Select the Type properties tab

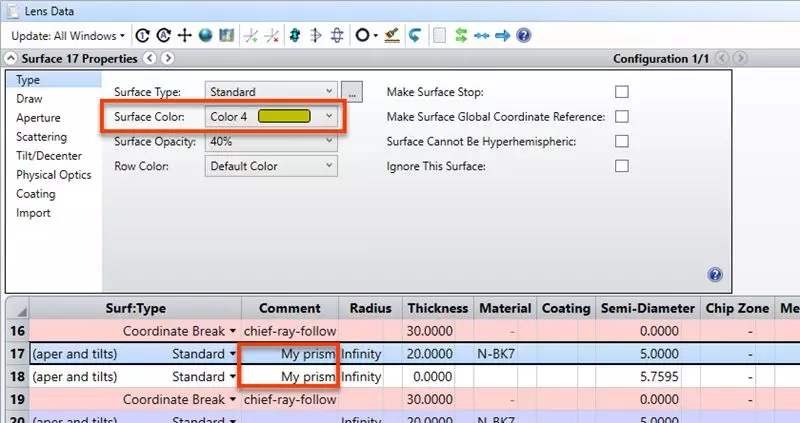pos(54,80)
